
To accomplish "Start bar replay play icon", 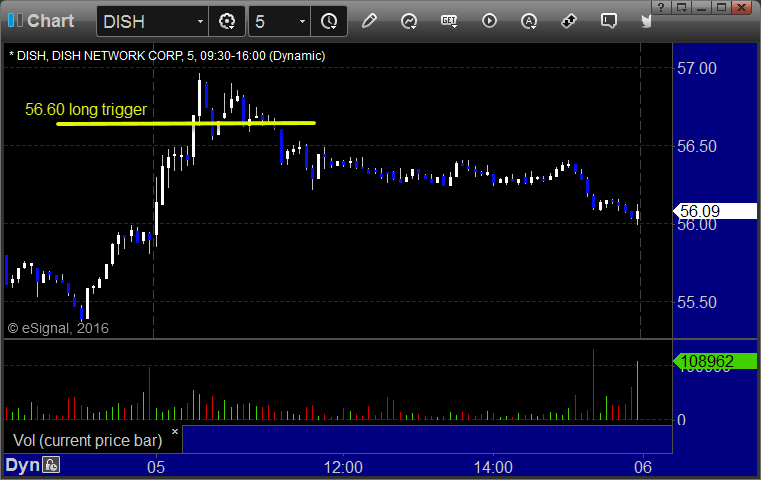I will click(x=489, y=21).
